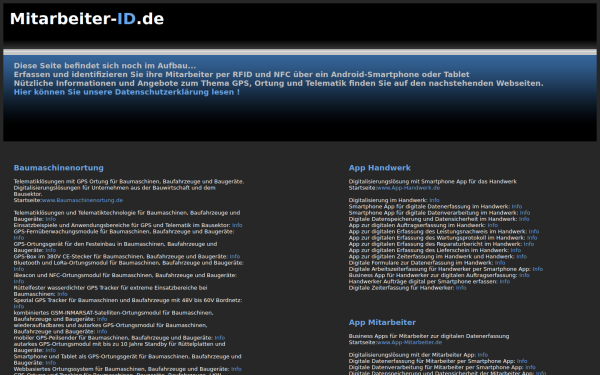Open Info for Rüttelfester wasserdichter GPS Tracker
This screenshot has height=375, width=600.
[x=62, y=294]
